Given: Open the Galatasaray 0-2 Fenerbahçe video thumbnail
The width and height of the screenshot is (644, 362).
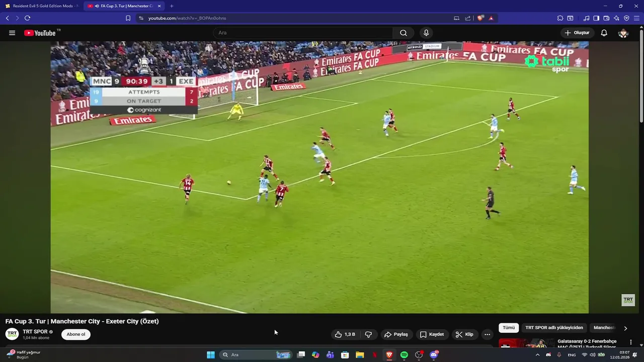Looking at the screenshot, I should [x=526, y=343].
